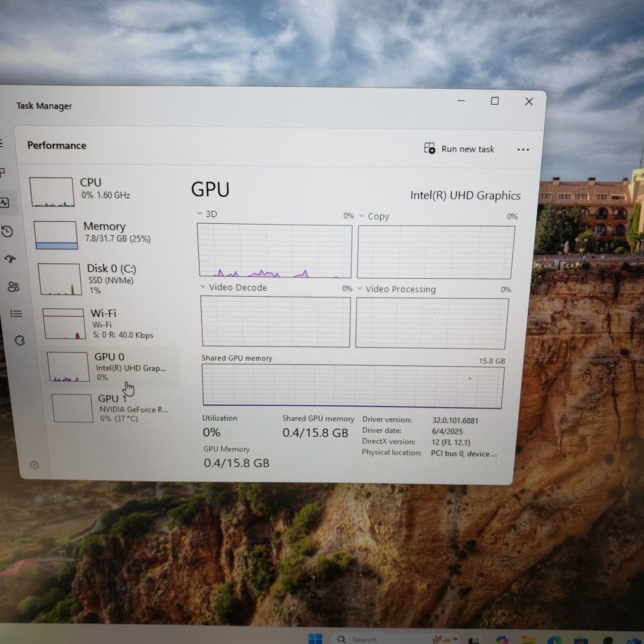Select CPU in the performance list
Screen dimensions: 644x644
point(90,190)
